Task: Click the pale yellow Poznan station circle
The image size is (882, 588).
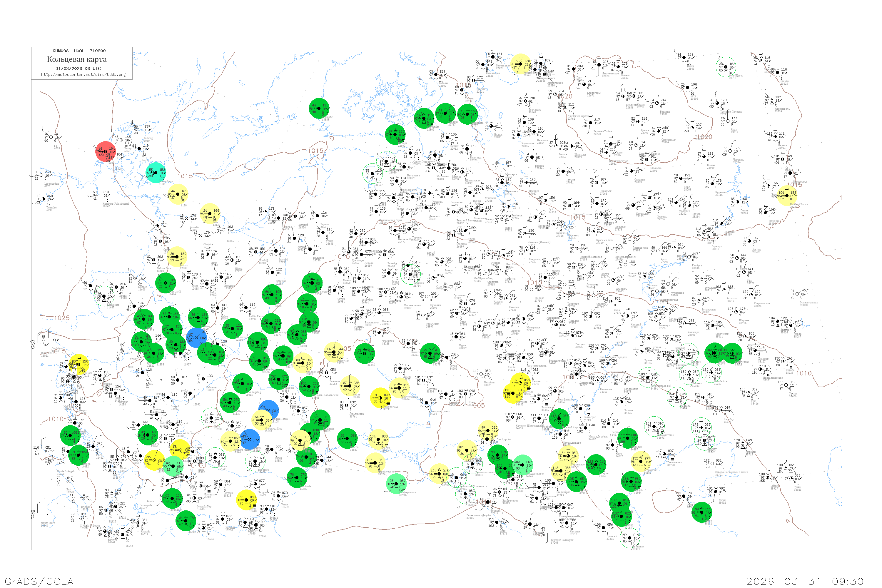Action: [x=177, y=257]
